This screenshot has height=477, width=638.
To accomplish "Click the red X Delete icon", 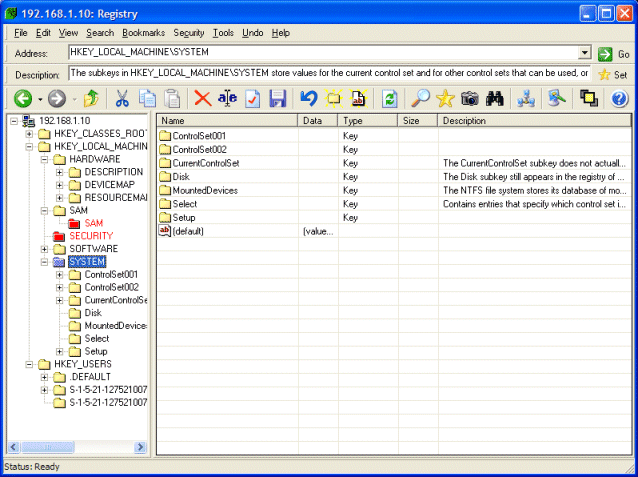I will [x=202, y=98].
